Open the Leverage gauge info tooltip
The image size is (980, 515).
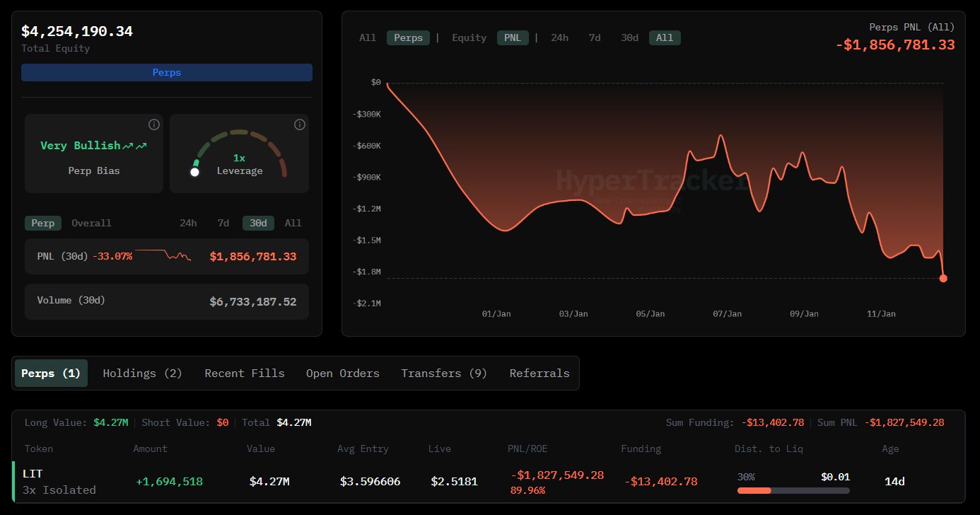point(299,125)
